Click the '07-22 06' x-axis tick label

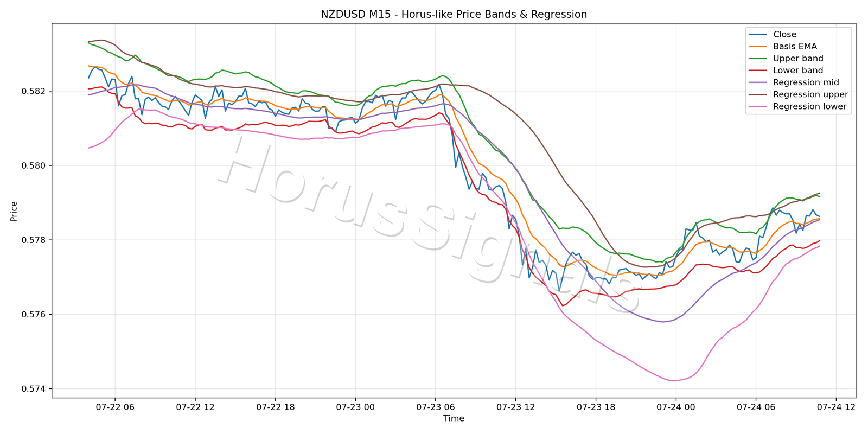(114, 406)
